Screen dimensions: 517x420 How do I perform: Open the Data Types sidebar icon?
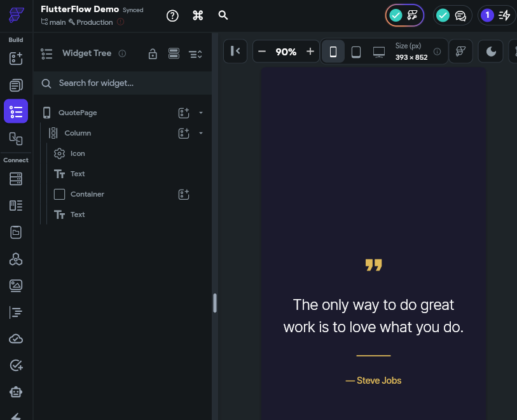pyautogui.click(x=16, y=206)
